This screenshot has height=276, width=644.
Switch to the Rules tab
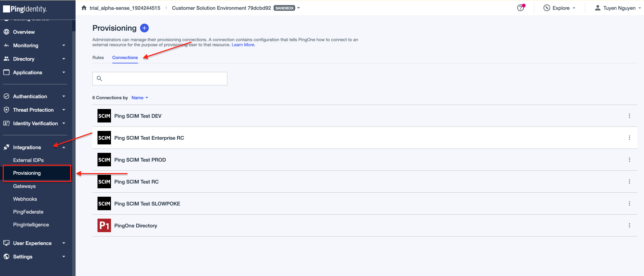click(x=98, y=57)
